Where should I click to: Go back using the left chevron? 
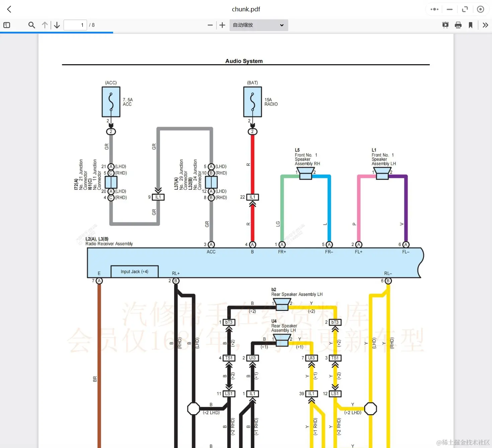pos(9,9)
